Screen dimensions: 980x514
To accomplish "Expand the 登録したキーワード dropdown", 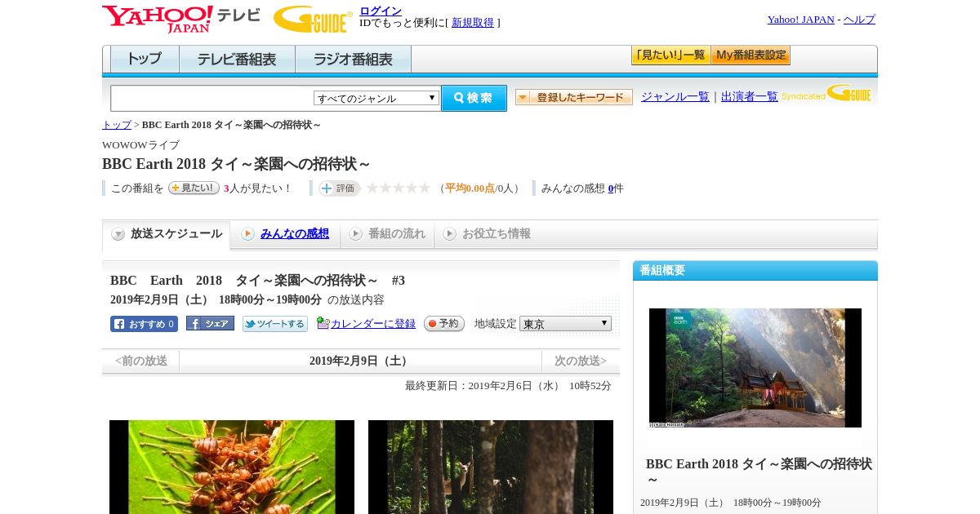I will pos(574,97).
